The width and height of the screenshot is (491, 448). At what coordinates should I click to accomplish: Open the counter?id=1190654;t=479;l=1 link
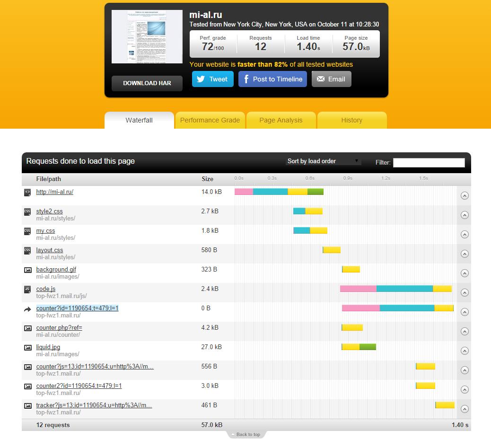(78, 308)
